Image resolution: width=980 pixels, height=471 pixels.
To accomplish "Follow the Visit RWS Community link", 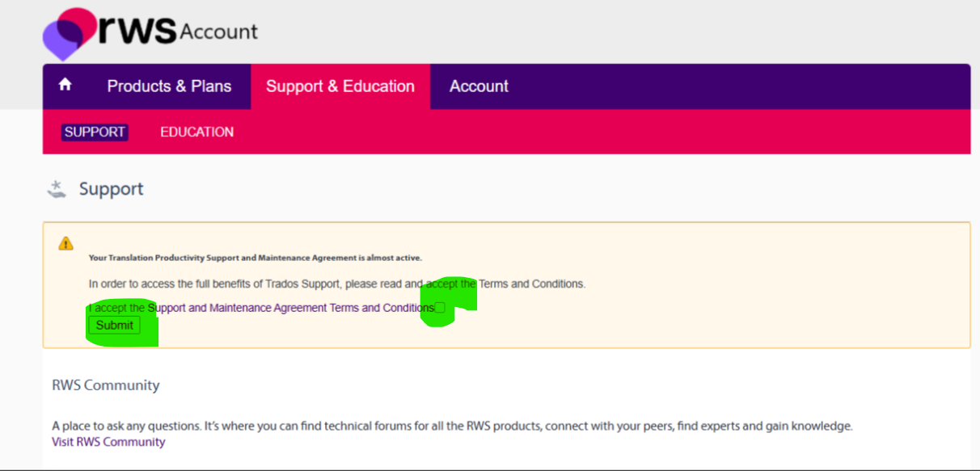I will [108, 441].
